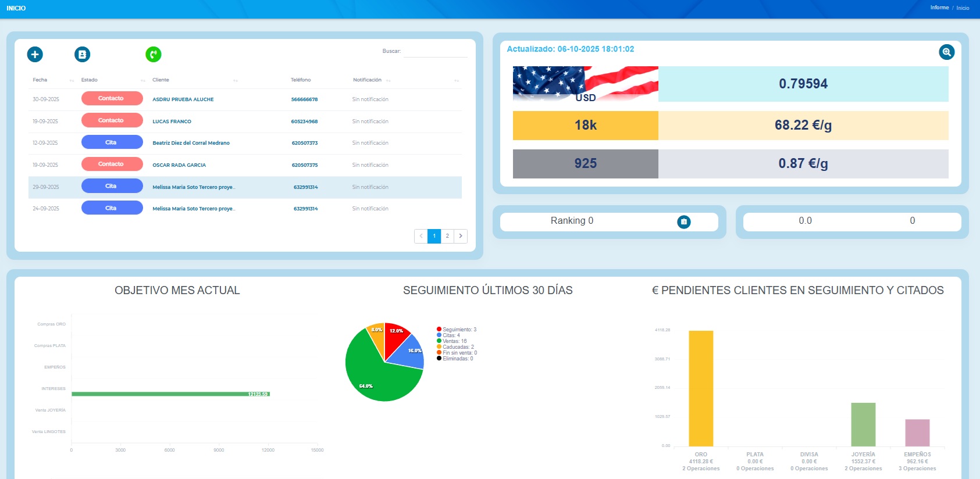
Task: Click the magnifier zoom icon in rates panel
Action: coord(946,52)
